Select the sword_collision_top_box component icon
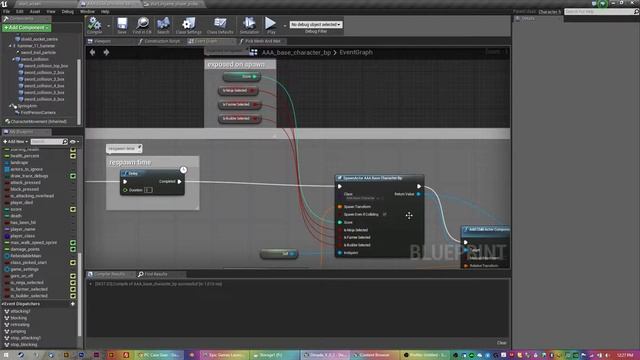Viewport: 640px width, 360px height. pyautogui.click(x=20, y=66)
